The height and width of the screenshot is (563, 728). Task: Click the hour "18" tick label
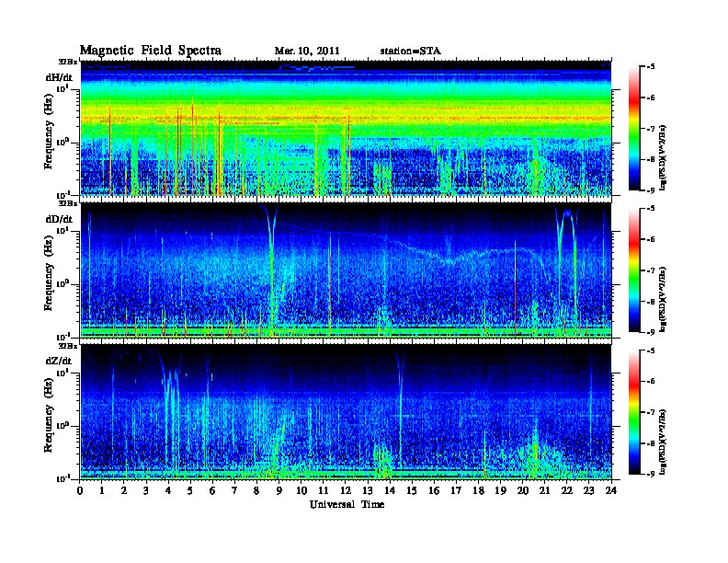(x=478, y=490)
